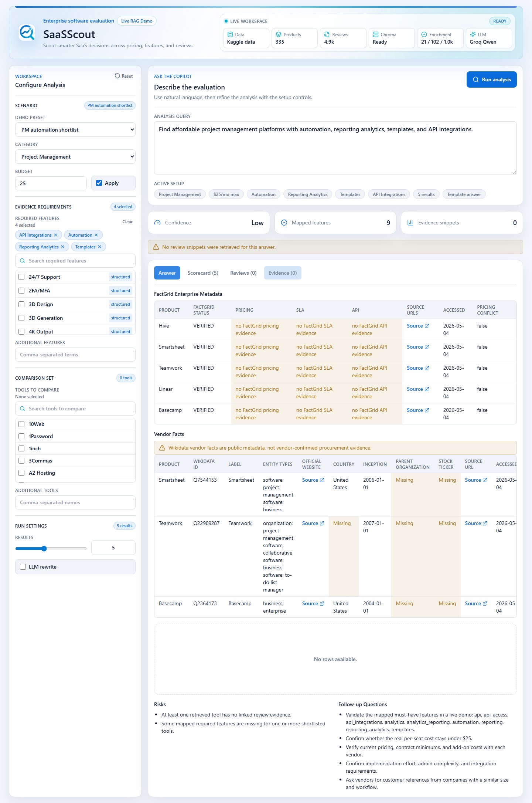532x803 pixels.
Task: Check the 24/7 Support feature
Action: pos(21,277)
